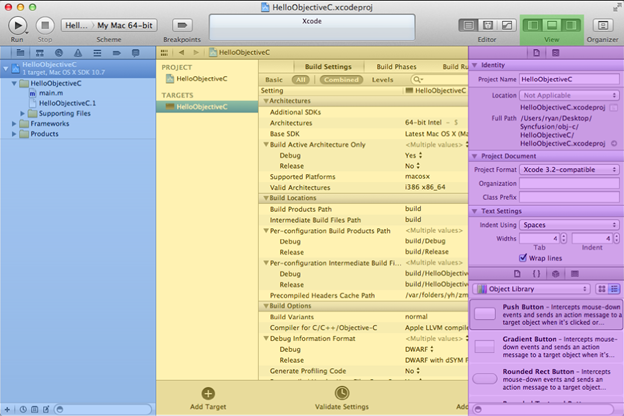Open the Project Format dropdown

click(x=569, y=170)
